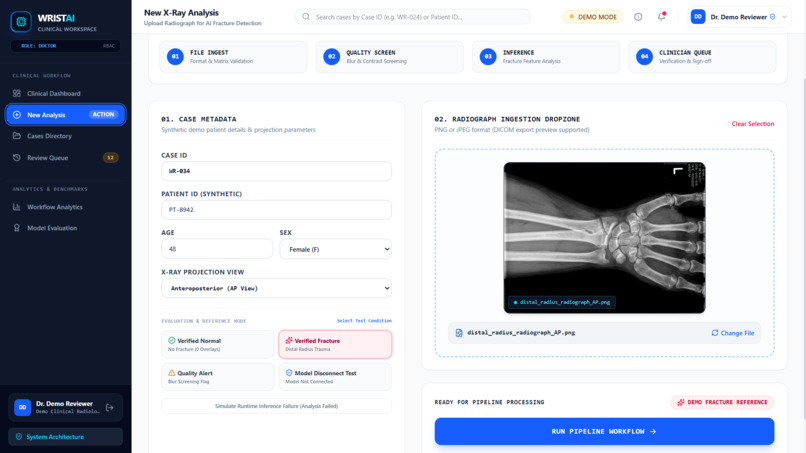Click Clear Selection link
Image resolution: width=806 pixels, height=453 pixels.
pos(753,124)
